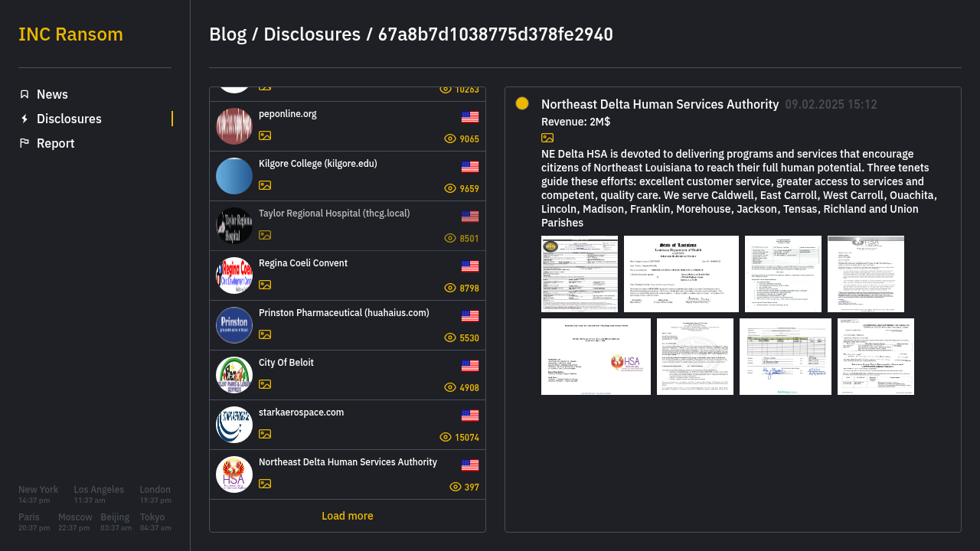The height and width of the screenshot is (551, 980).
Task: Click the Revenue: 2M$ text
Action: tap(576, 122)
